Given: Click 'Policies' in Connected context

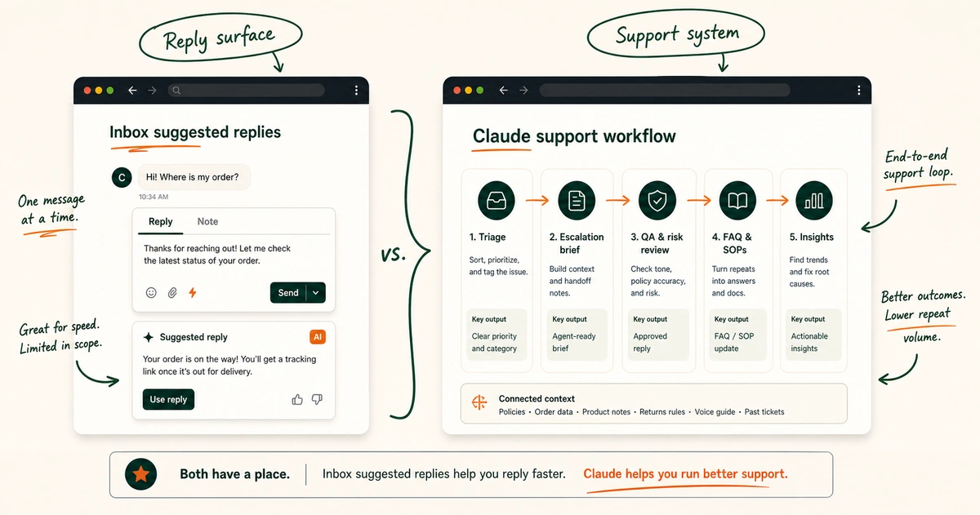Looking at the screenshot, I should [513, 412].
